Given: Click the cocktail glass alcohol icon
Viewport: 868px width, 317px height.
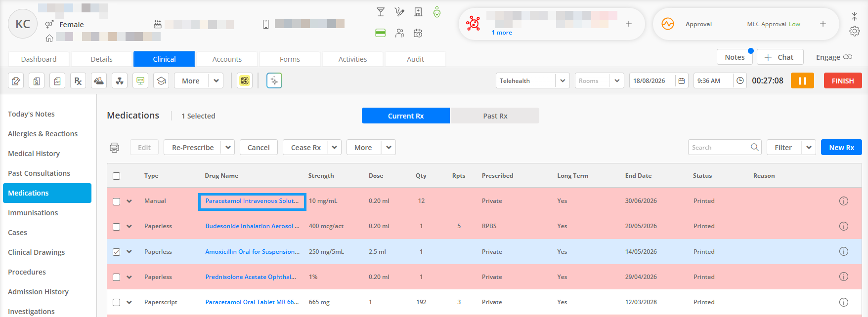Looking at the screenshot, I should coord(381,12).
